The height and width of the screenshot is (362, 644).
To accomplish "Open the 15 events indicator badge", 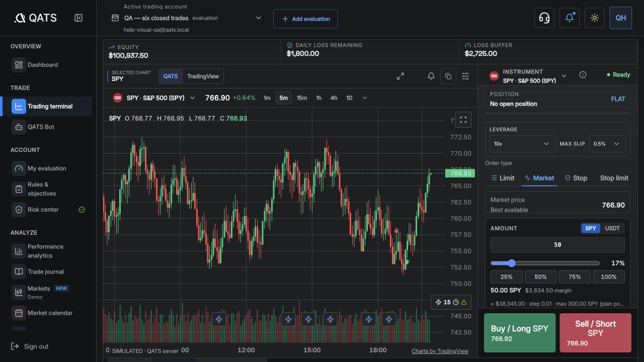I will coord(451,302).
